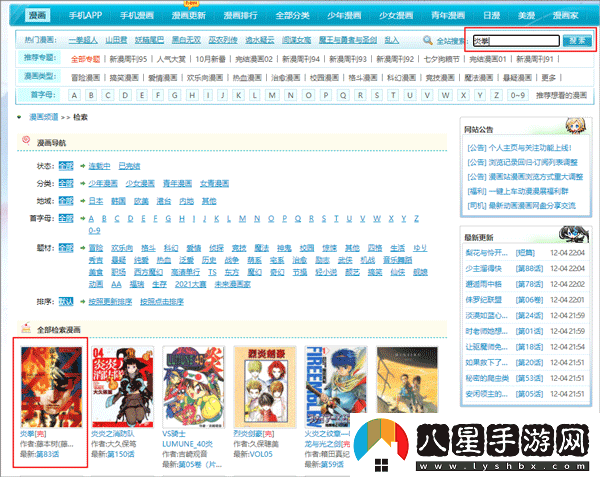Sort results by 按照更新排序
The image size is (600, 477).
coord(109,300)
